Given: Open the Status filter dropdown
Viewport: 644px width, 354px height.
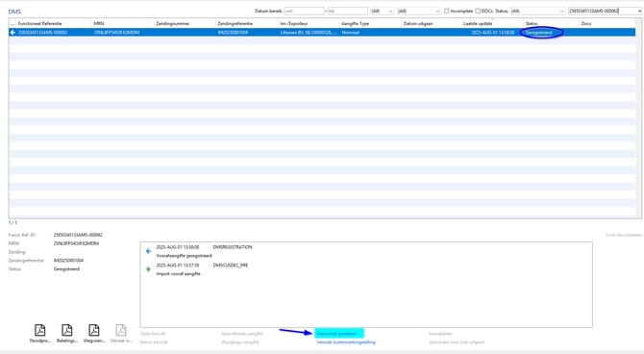Looking at the screenshot, I should click(537, 12).
